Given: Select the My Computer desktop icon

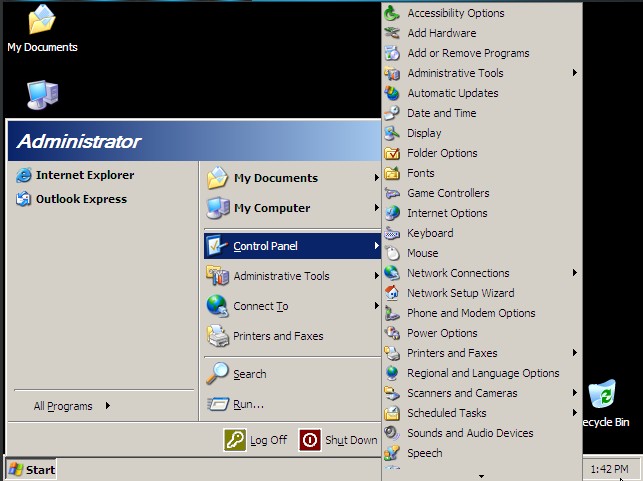Looking at the screenshot, I should click(42, 95).
